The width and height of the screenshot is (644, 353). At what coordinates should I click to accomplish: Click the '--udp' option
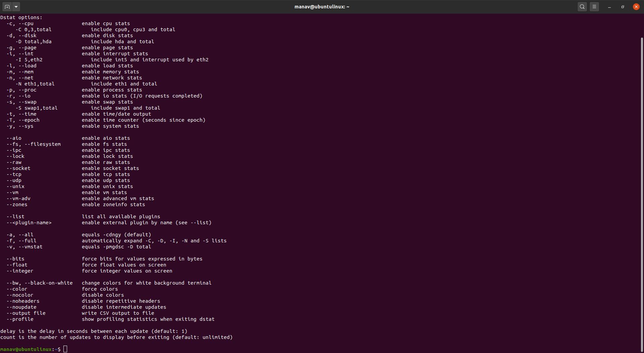coord(14,180)
